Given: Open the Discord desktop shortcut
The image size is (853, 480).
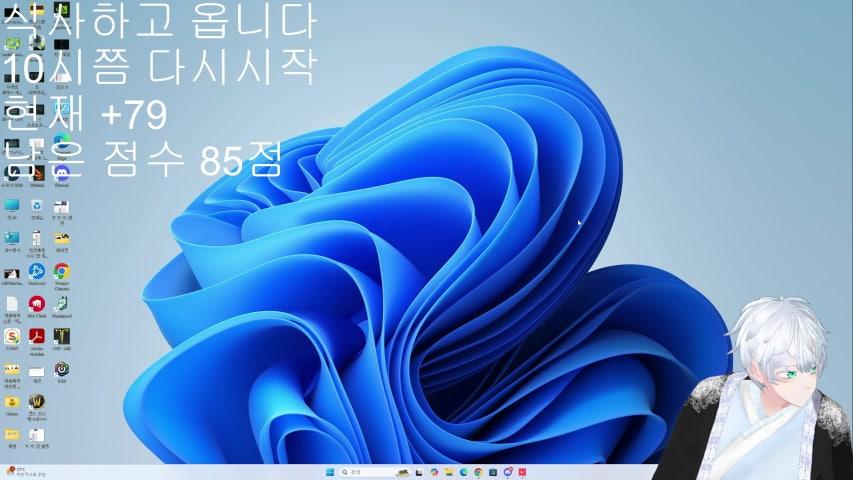Looking at the screenshot, I should click(61, 174).
